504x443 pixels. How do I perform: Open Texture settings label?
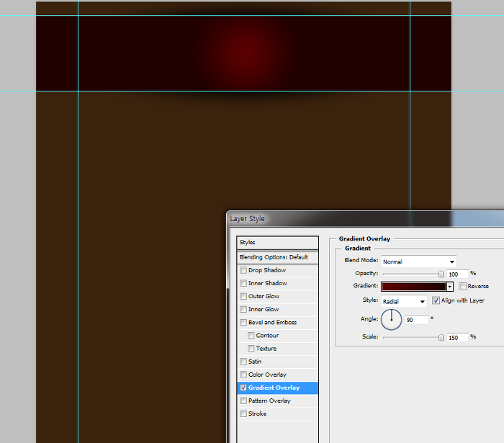(266, 349)
